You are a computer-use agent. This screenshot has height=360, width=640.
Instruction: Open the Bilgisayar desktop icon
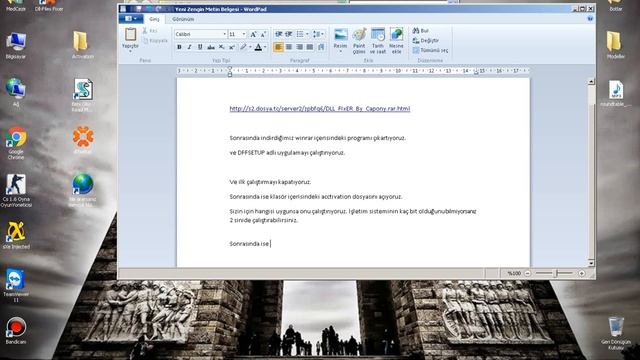16,46
